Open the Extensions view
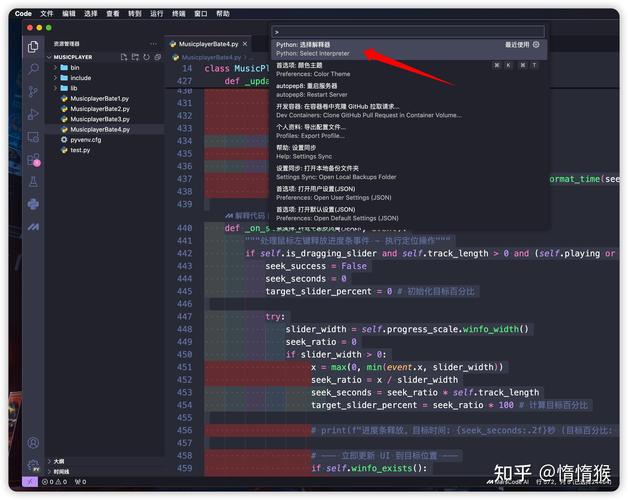 coord(33,160)
